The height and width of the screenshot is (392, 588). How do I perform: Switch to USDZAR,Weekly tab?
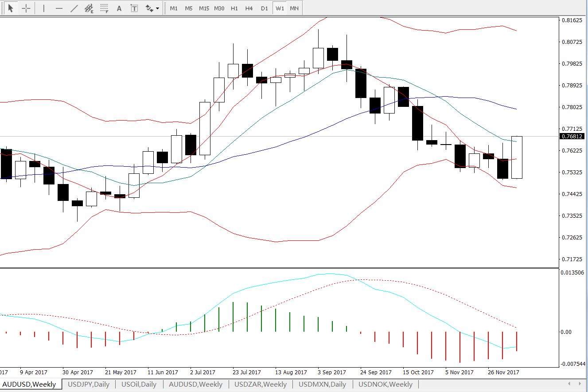click(261, 384)
